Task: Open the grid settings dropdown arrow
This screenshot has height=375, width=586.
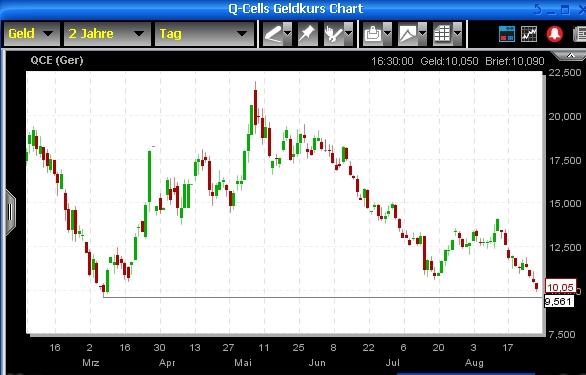Action: click(x=457, y=34)
